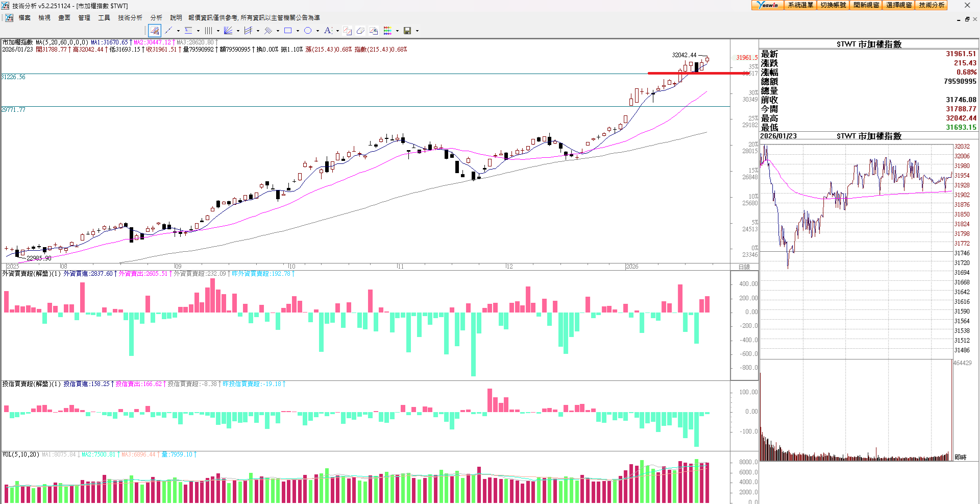The width and height of the screenshot is (980, 504).
Task: Toggle the drawing mode pencil icon
Action: pos(155,31)
